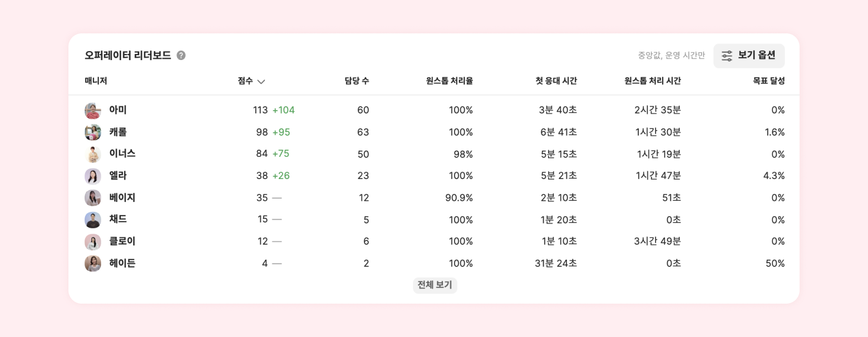Sort by 원스톱 처리율 column header
The height and width of the screenshot is (337, 868).
[x=449, y=81]
